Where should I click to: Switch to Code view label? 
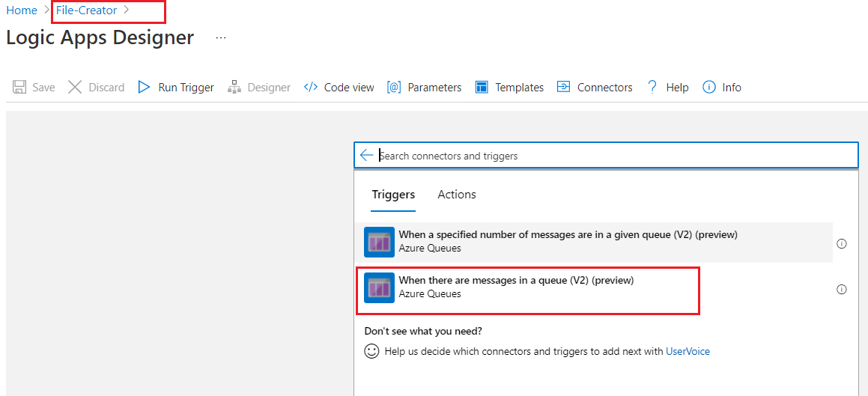[349, 88]
